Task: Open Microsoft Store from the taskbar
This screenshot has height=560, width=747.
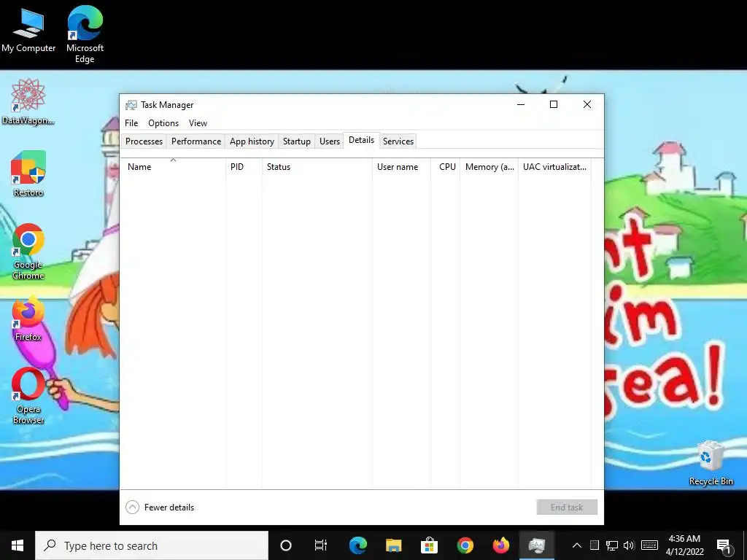Action: click(x=429, y=545)
